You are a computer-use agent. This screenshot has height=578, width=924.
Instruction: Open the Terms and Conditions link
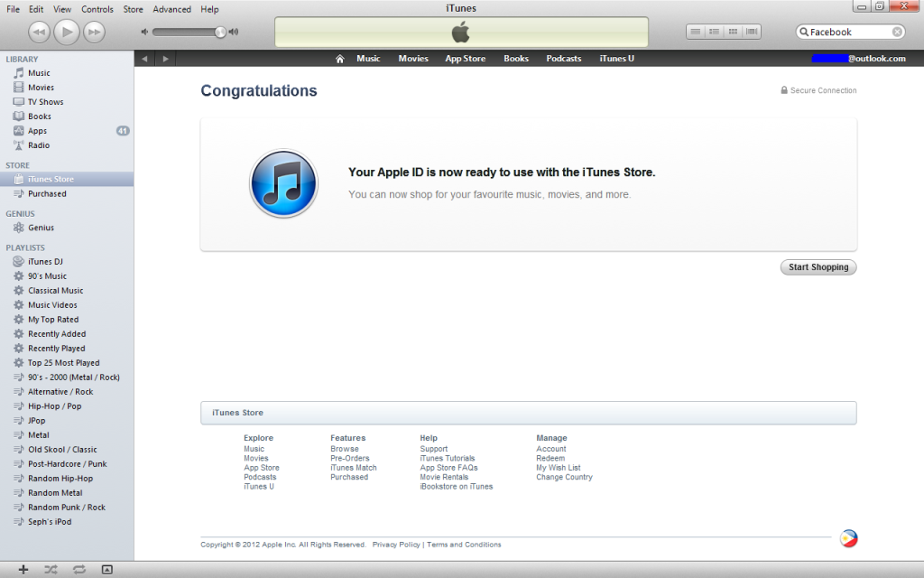tap(464, 545)
